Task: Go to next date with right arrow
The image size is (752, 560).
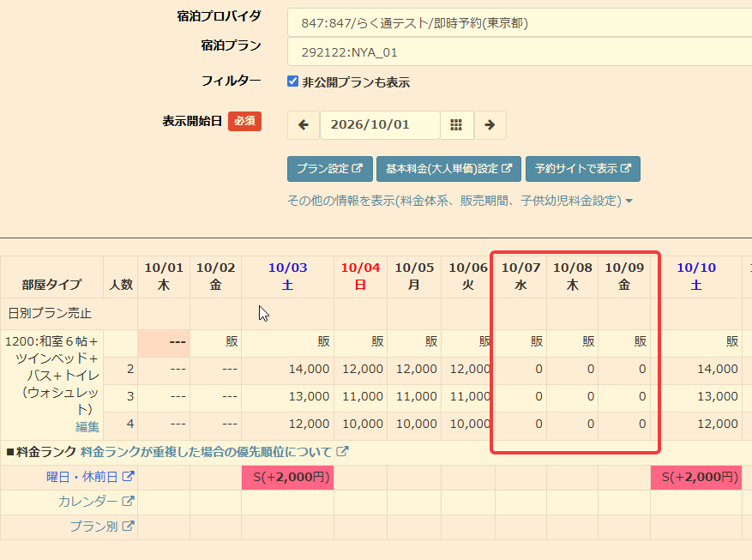Action: click(490, 125)
